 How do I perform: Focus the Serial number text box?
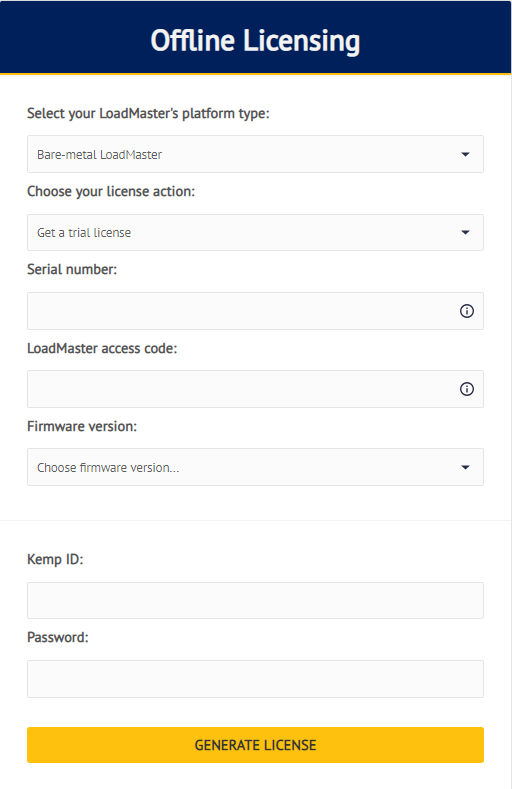tap(255, 311)
